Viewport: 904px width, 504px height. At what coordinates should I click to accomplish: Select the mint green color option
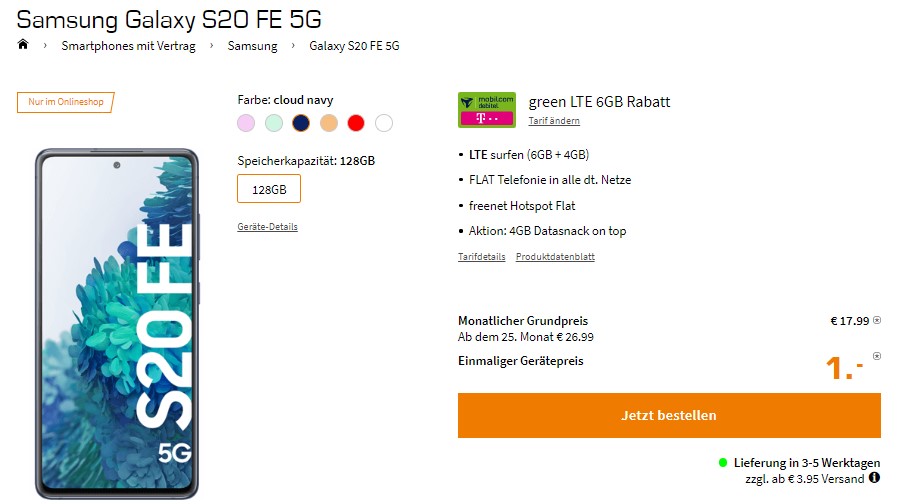tap(274, 123)
